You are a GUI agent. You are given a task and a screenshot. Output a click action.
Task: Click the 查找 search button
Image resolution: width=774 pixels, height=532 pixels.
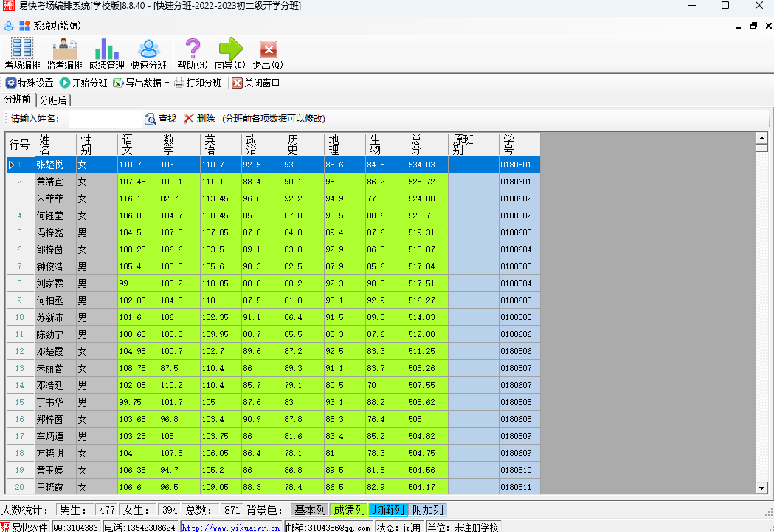(x=160, y=119)
